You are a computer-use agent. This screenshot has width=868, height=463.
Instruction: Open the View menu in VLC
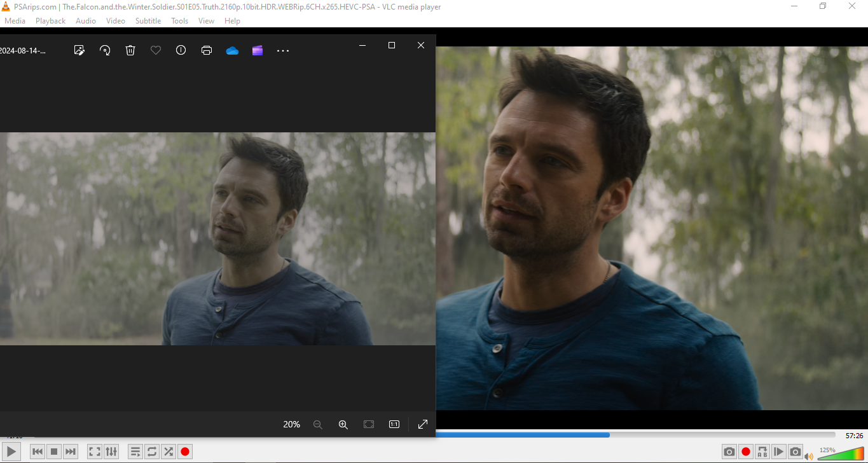tap(206, 20)
